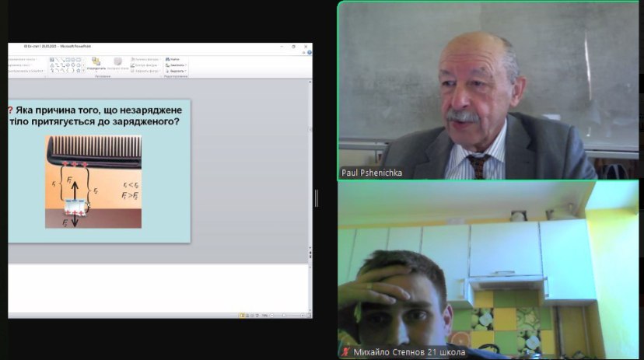Click the Shape Outline button
This screenshot has height=360, width=644.
click(145, 65)
